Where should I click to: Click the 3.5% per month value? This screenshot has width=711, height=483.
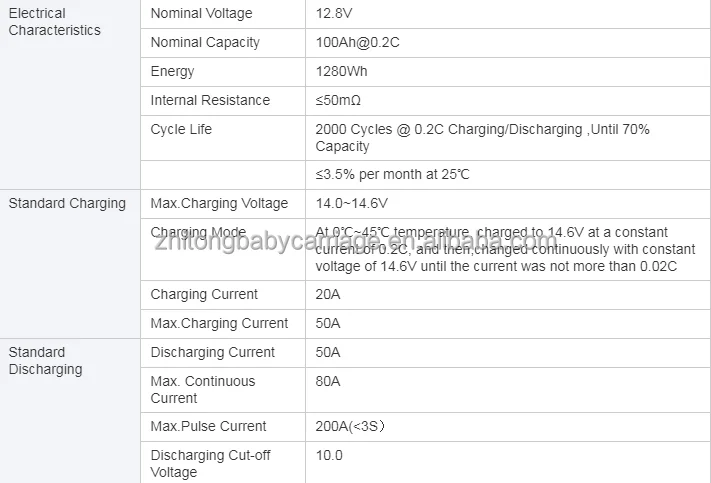(x=392, y=175)
